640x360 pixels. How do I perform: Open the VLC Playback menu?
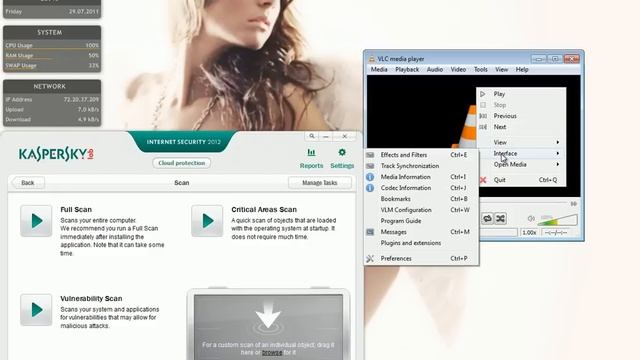point(407,69)
